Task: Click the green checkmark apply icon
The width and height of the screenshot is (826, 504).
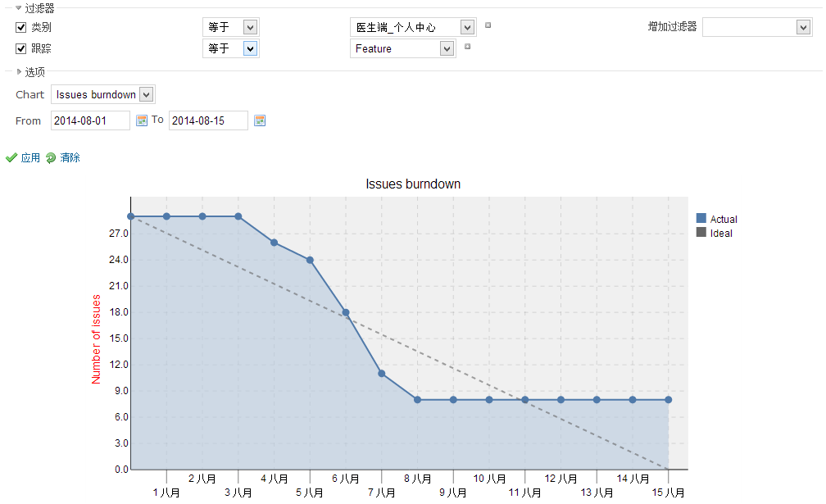Action: pyautogui.click(x=11, y=157)
